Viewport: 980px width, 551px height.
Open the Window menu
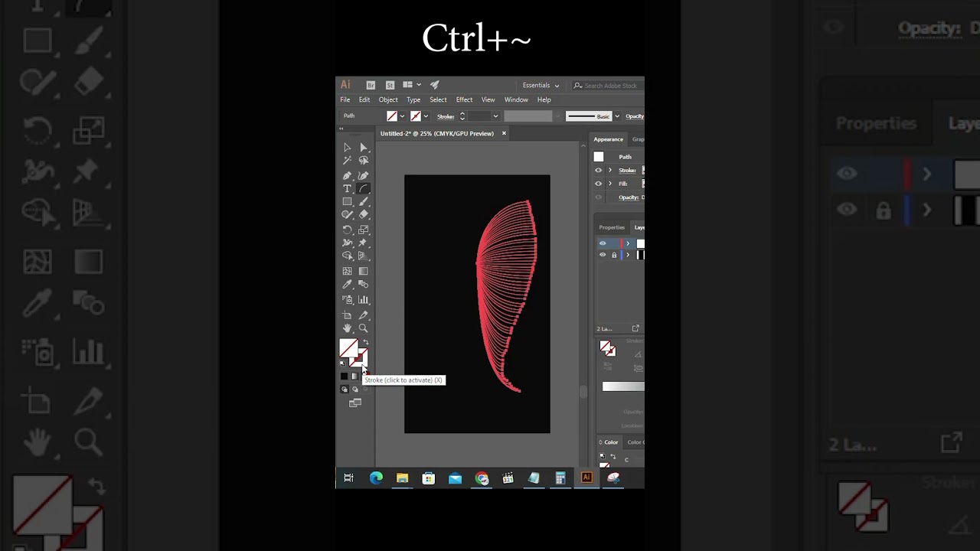coord(516,99)
